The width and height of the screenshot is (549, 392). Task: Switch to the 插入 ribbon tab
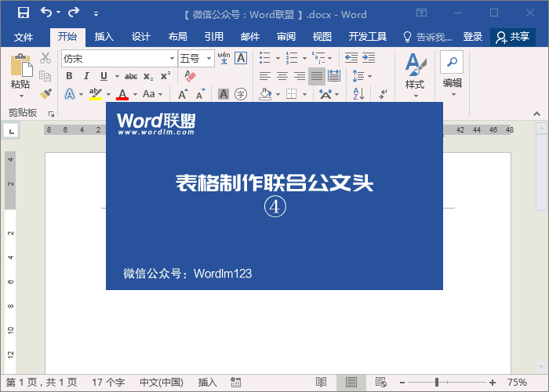(104, 36)
